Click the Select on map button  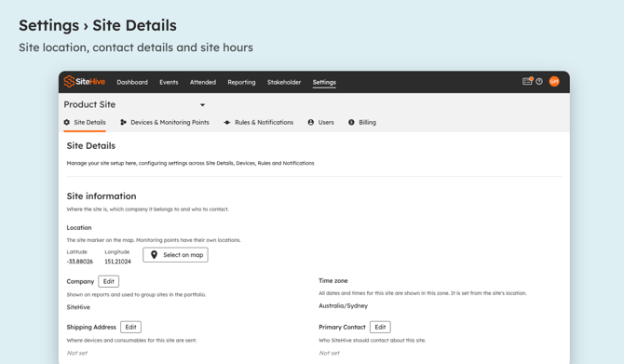(175, 255)
